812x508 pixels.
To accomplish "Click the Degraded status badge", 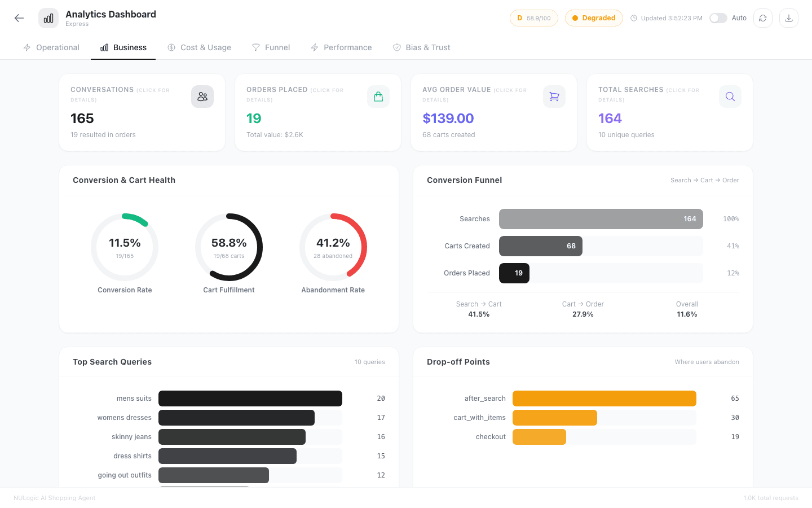I will click(x=593, y=18).
